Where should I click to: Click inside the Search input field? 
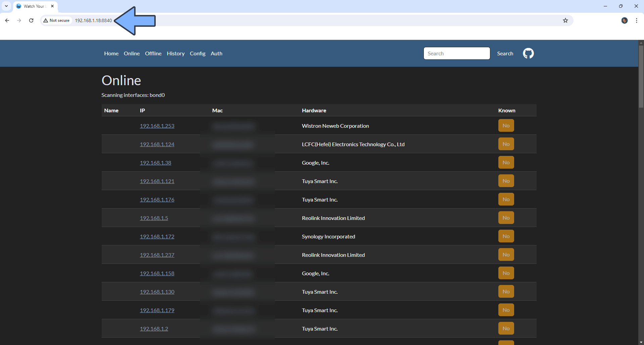tap(456, 53)
